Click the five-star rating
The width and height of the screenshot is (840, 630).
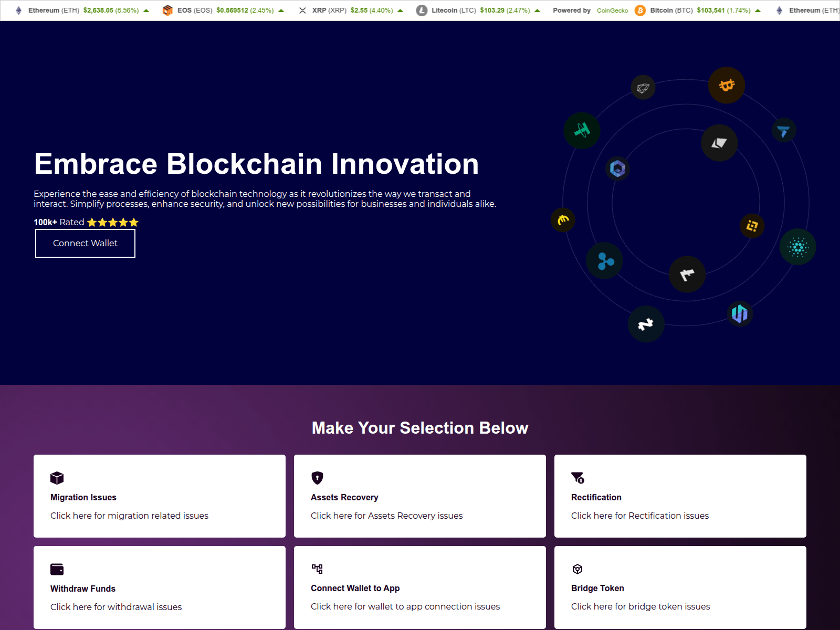[113, 223]
